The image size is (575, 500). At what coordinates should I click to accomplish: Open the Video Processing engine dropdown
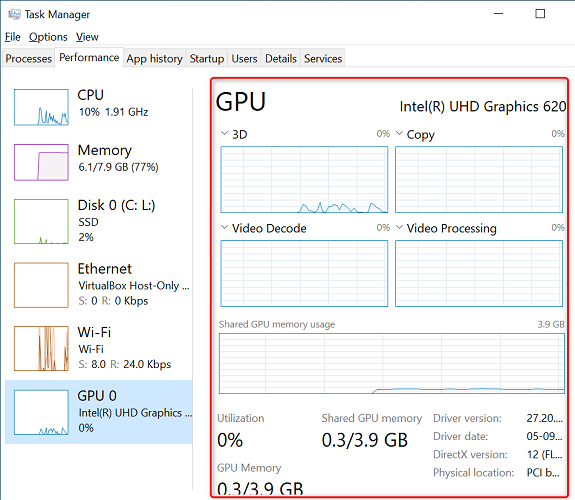pos(399,227)
